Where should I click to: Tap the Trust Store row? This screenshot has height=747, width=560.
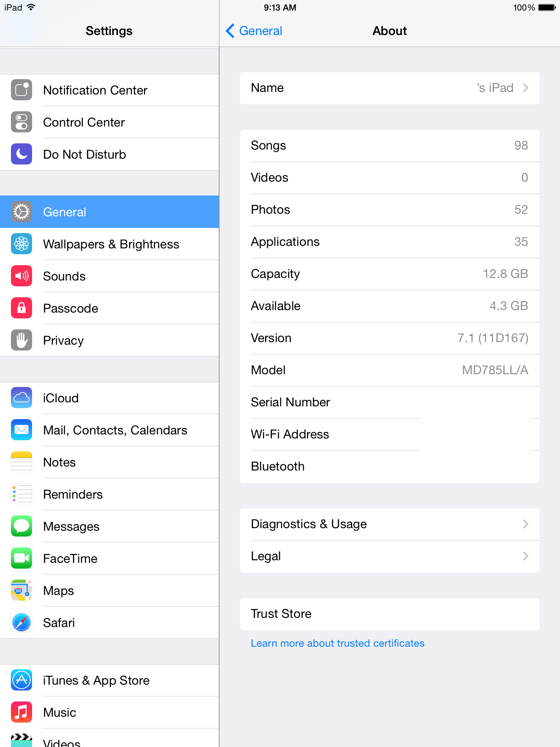(x=389, y=614)
